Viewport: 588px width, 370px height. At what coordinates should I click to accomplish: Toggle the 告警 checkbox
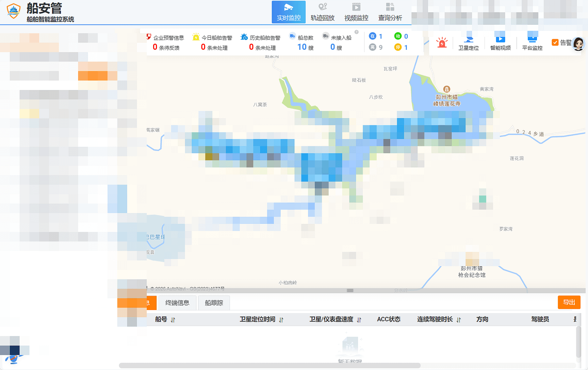pos(555,42)
